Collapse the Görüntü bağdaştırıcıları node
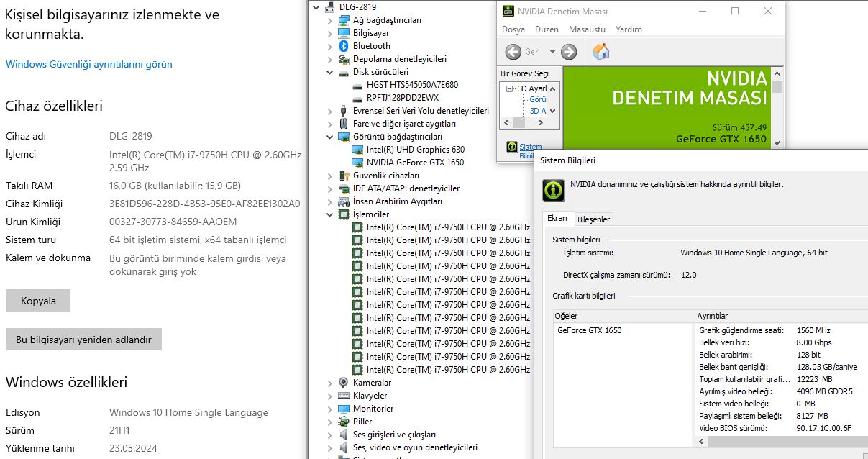The height and width of the screenshot is (459, 868). pyautogui.click(x=330, y=137)
